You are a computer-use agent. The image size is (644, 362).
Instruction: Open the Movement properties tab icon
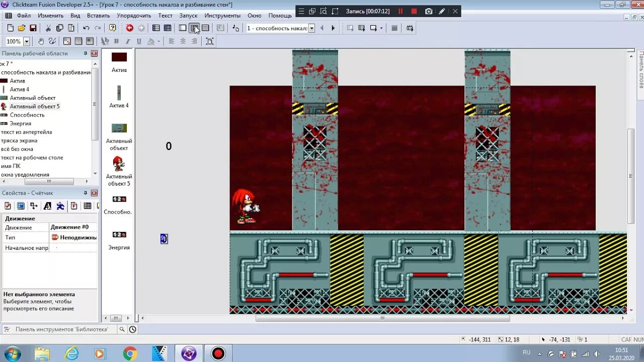pos(60,206)
